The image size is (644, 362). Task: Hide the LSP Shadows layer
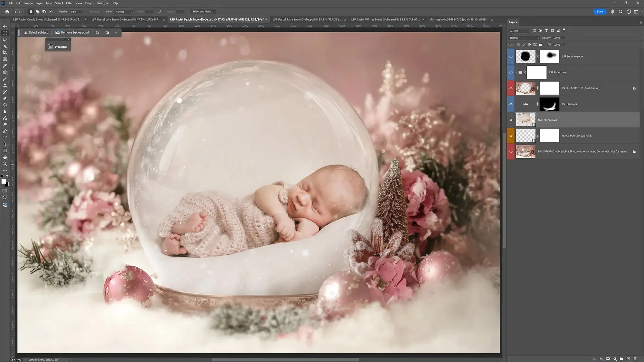(511, 104)
